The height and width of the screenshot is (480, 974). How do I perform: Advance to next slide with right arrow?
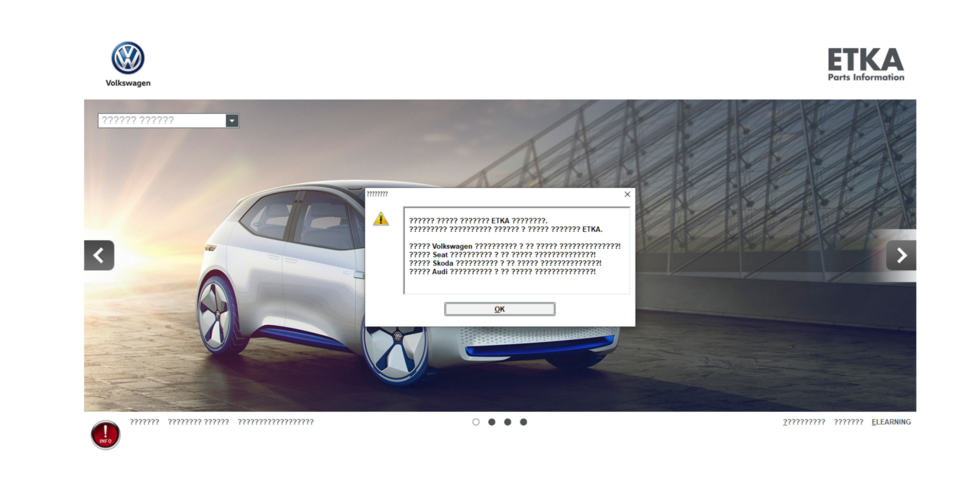point(901,255)
